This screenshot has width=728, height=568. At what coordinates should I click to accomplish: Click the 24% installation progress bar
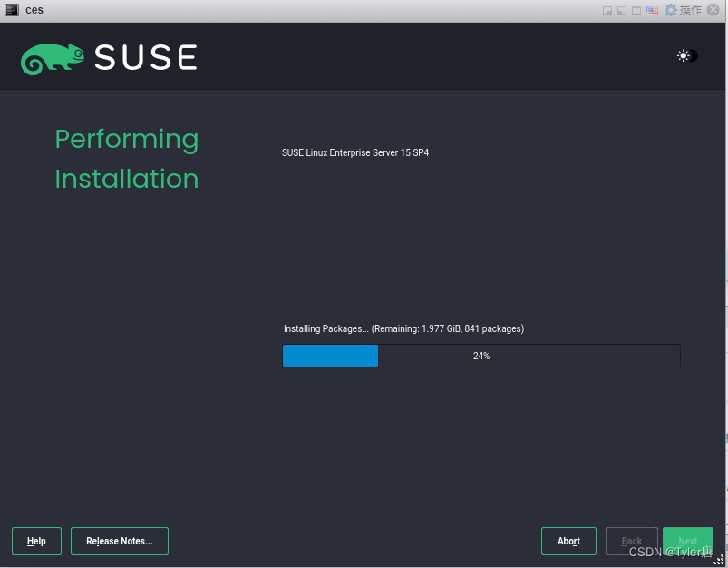point(480,356)
